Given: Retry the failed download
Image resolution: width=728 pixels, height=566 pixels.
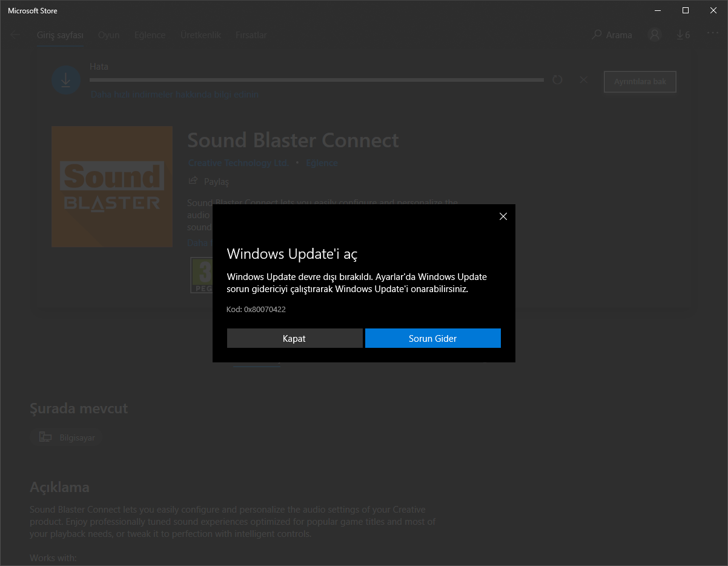Looking at the screenshot, I should pyautogui.click(x=558, y=80).
